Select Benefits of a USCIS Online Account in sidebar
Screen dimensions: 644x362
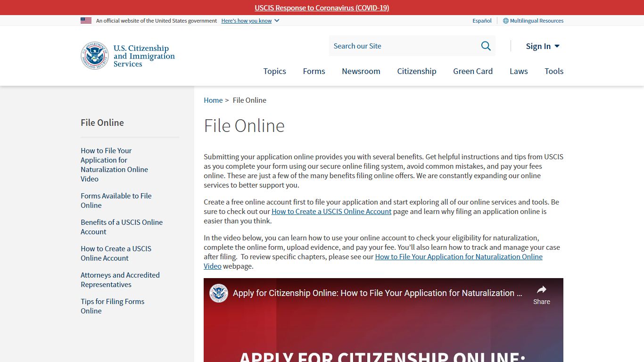[x=122, y=227]
